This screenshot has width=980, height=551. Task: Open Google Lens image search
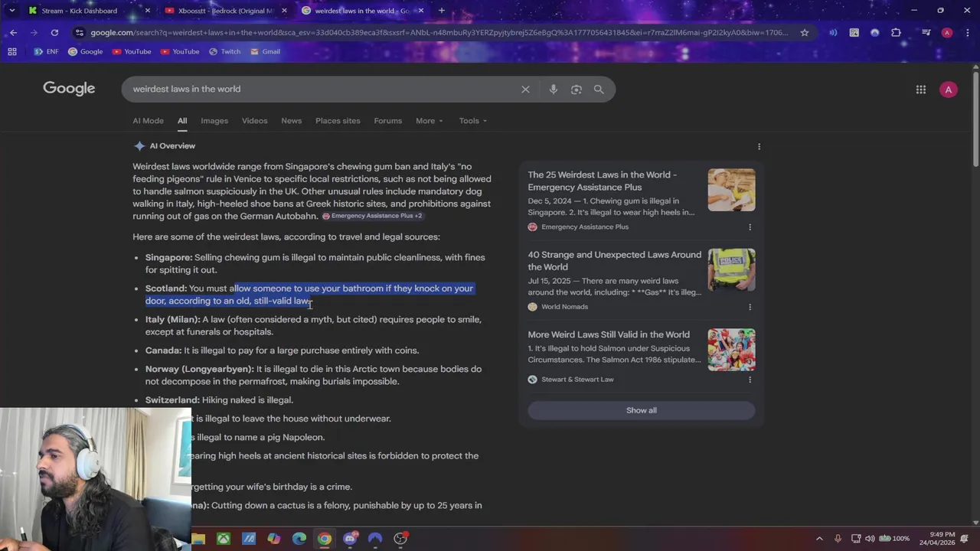577,90
